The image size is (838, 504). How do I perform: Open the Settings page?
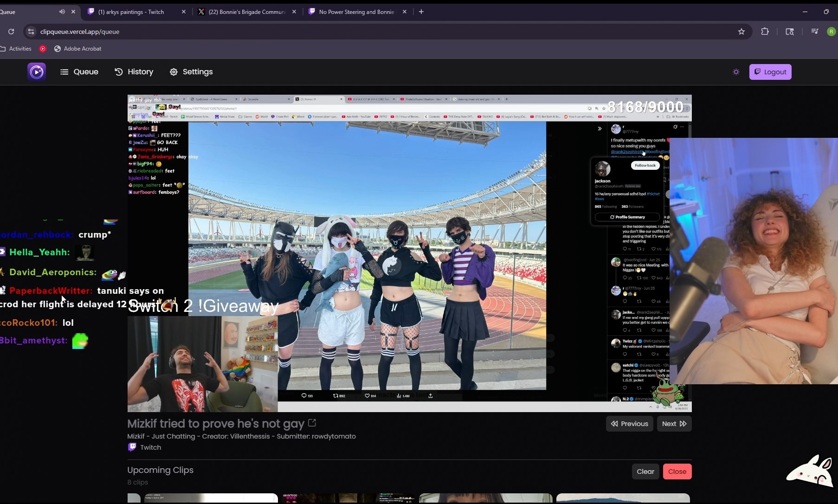[191, 72]
